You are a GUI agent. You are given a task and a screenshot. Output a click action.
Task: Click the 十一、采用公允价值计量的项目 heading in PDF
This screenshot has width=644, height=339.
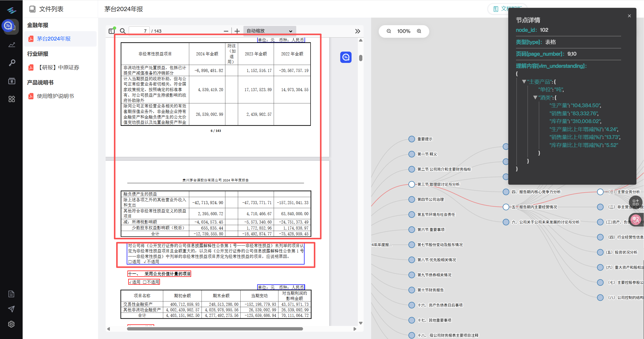click(159, 274)
